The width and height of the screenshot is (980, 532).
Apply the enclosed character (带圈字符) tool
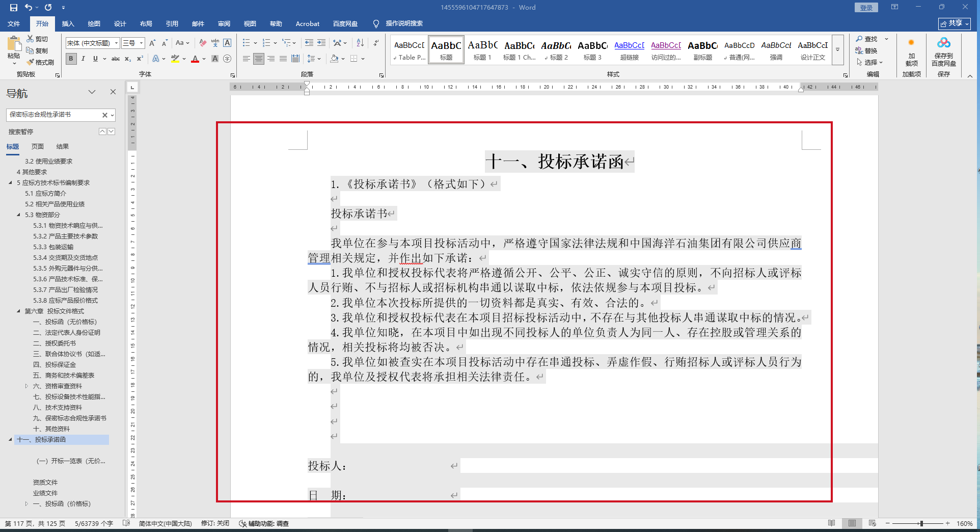[227, 59]
